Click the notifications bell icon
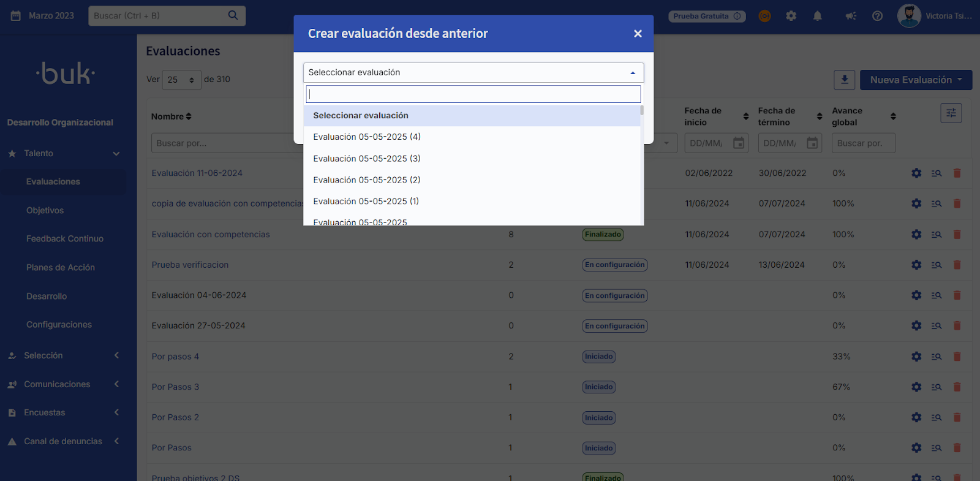The image size is (980, 481). tap(817, 16)
